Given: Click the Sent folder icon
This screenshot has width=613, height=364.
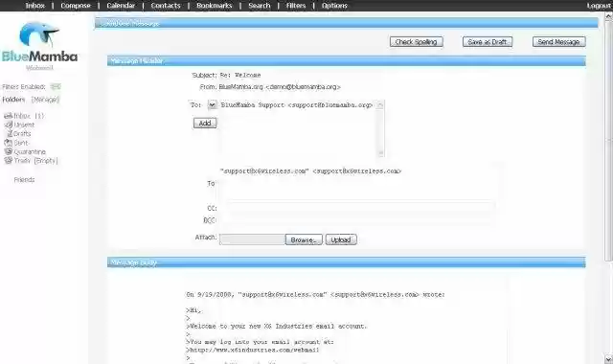Looking at the screenshot, I should [9, 143].
